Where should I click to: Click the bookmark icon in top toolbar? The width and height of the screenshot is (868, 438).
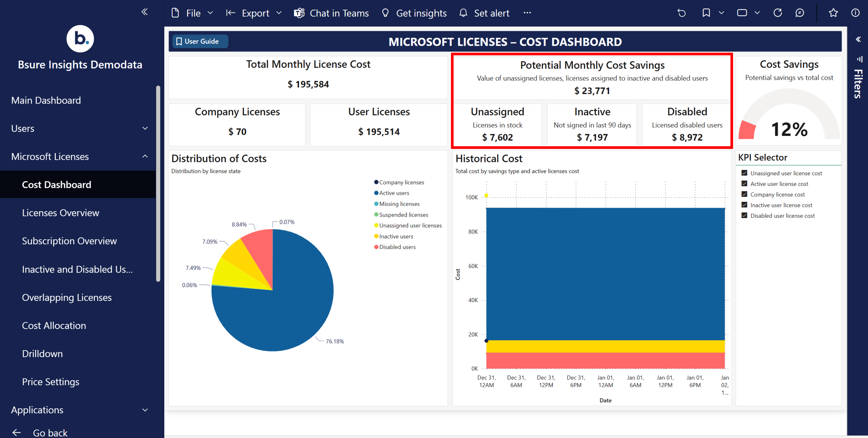(x=706, y=13)
